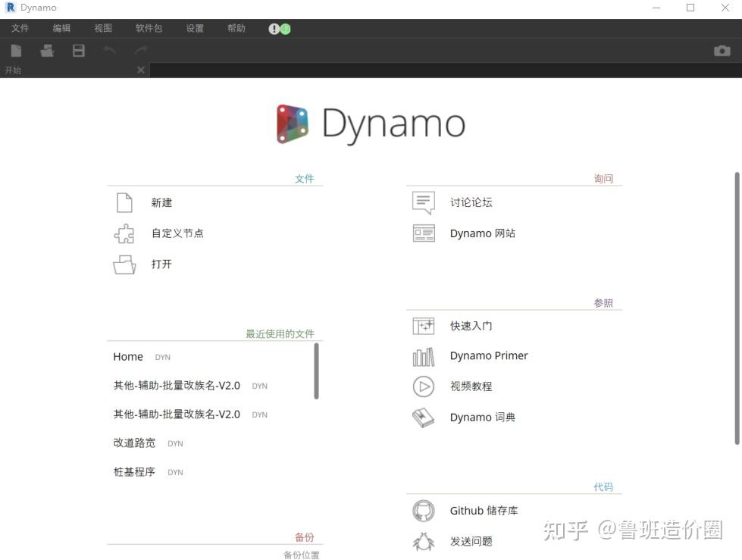Close the 开始 tab
The image size is (742, 560).
[140, 69]
